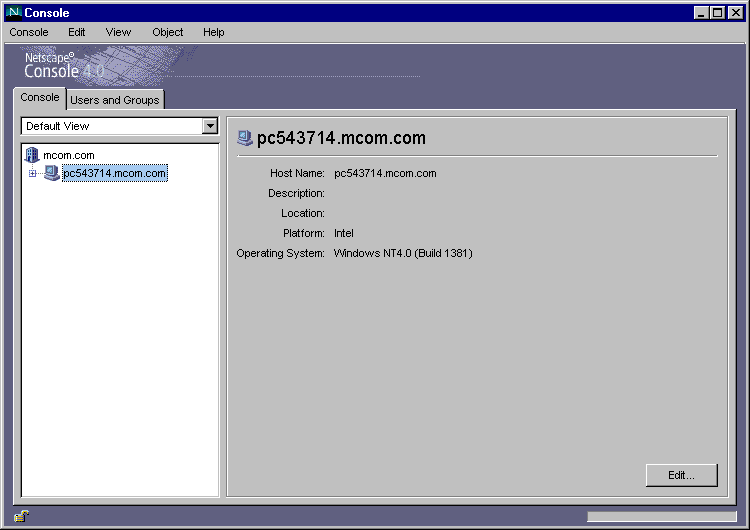Click the Host Name value pc543714.mcom.com

click(x=385, y=173)
